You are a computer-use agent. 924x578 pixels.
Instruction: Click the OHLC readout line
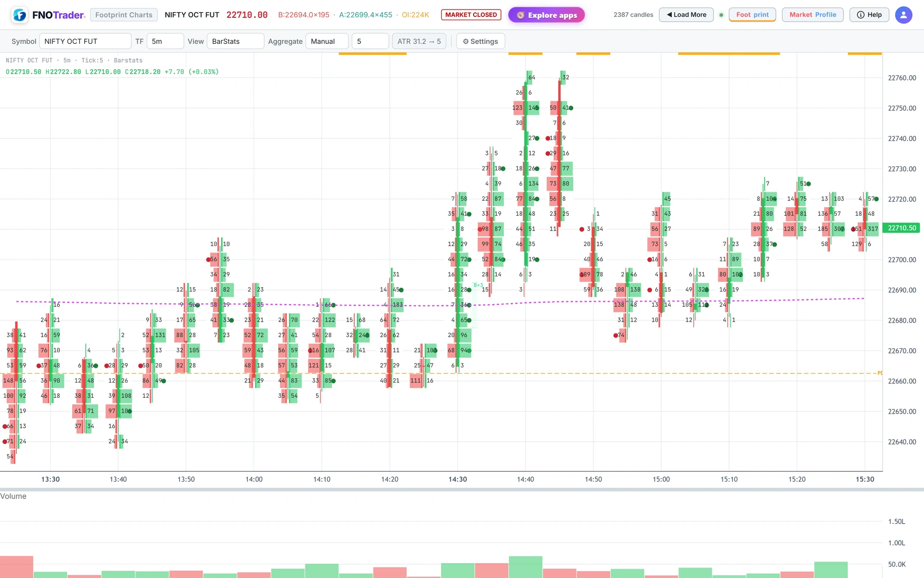[x=112, y=72]
